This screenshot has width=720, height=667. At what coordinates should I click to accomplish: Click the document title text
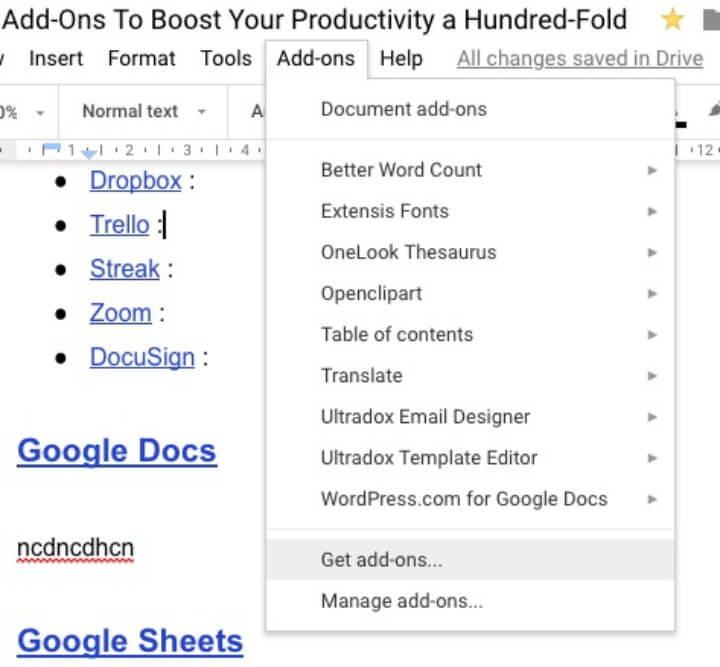pyautogui.click(x=314, y=20)
